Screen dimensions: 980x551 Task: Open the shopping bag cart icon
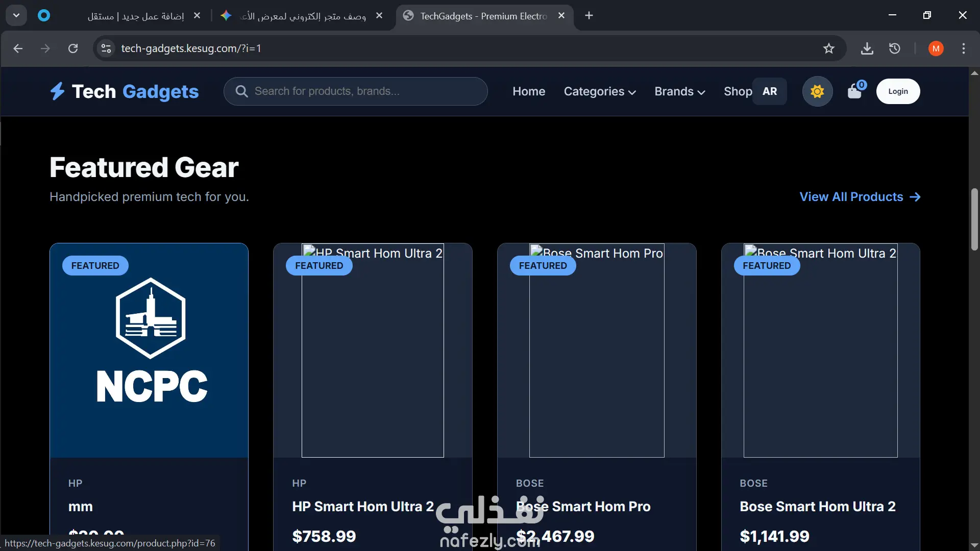tap(854, 91)
